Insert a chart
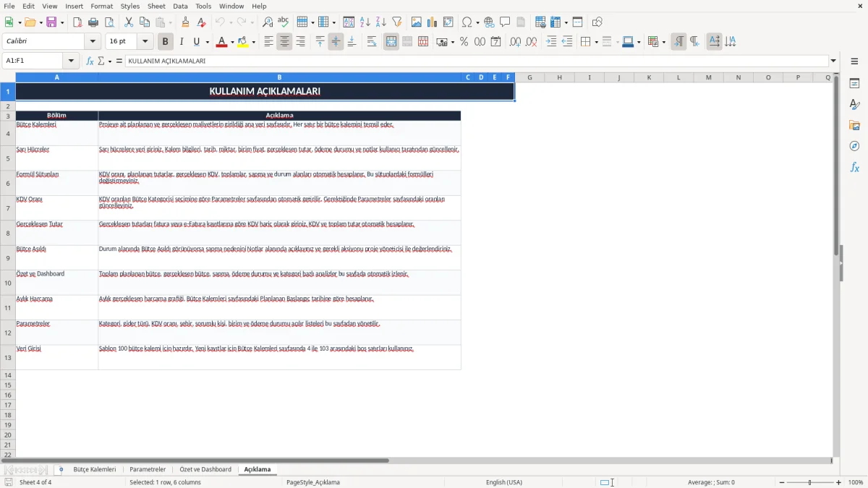The width and height of the screenshot is (868, 488). coord(433,22)
